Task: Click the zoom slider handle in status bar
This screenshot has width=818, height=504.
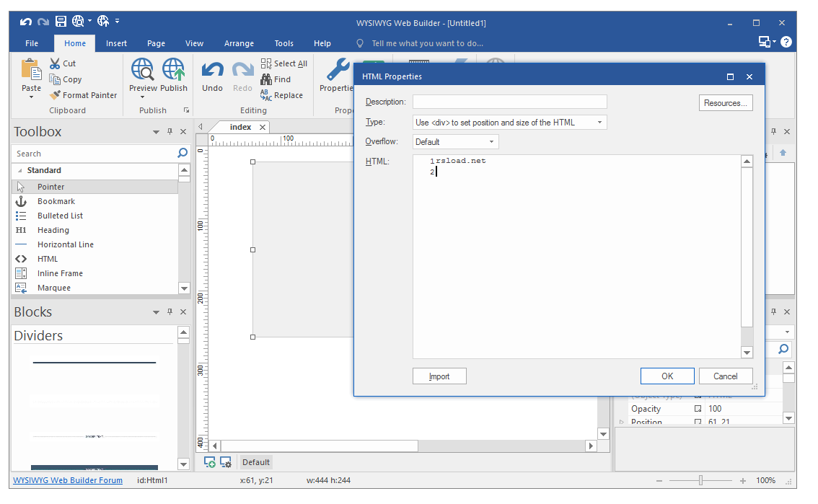Action: [x=700, y=480]
